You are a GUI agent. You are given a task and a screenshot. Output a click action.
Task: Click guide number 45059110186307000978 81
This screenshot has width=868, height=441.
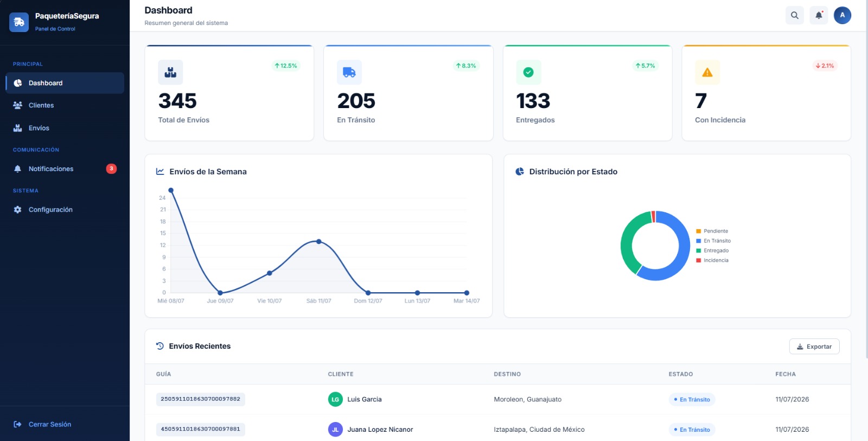click(x=201, y=430)
